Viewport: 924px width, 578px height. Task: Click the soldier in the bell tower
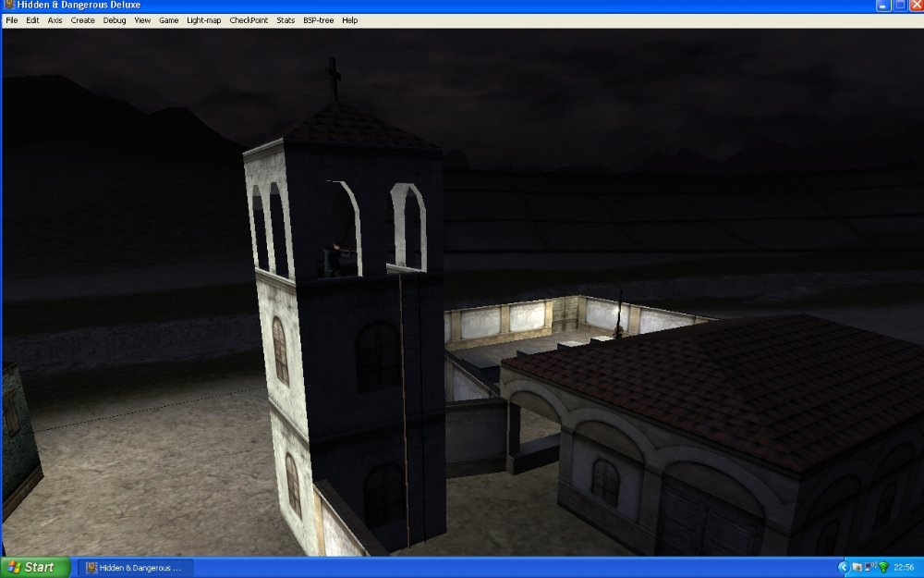pyautogui.click(x=336, y=260)
